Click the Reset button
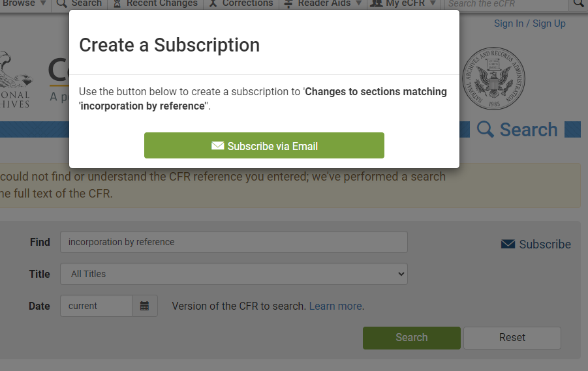The height and width of the screenshot is (371, 588). (x=512, y=338)
